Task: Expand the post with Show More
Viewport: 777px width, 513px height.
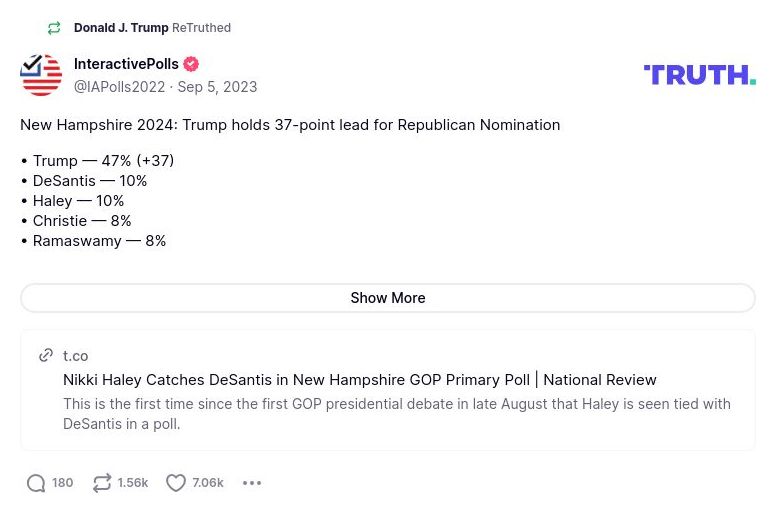Action: [x=388, y=298]
